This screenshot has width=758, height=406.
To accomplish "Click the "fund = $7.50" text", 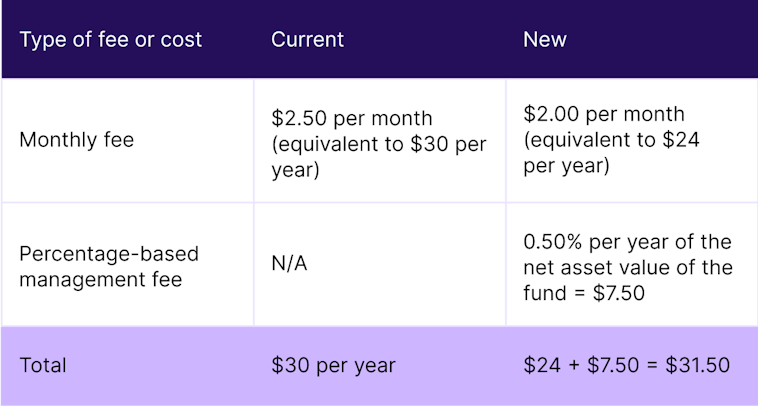I will (582, 293).
